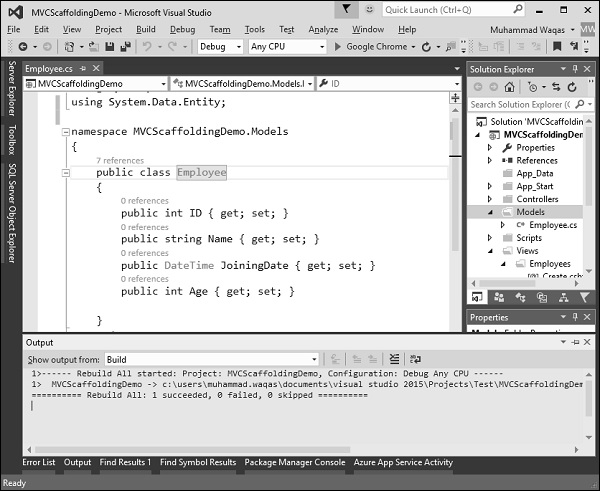Click the Clear All icon in Output toolbar
Image resolution: width=600 pixels, height=491 pixels.
coord(393,359)
